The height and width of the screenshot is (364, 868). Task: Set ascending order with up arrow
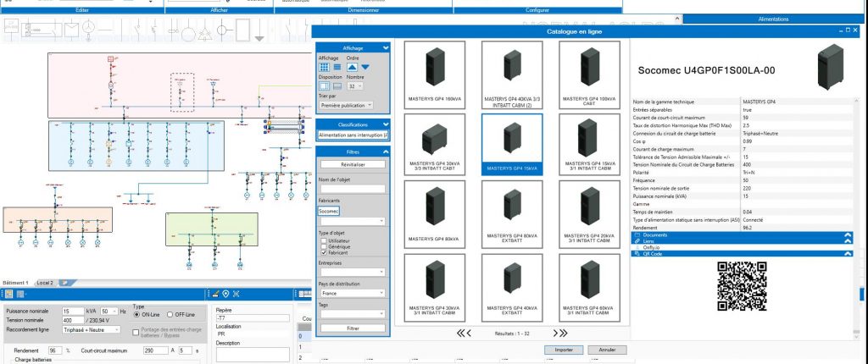352,67
